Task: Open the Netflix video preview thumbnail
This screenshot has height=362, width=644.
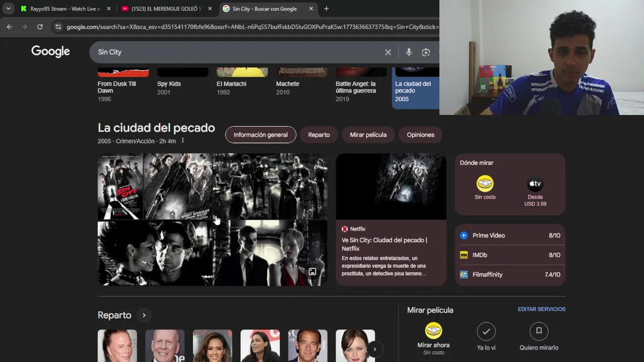Action: tap(391, 186)
